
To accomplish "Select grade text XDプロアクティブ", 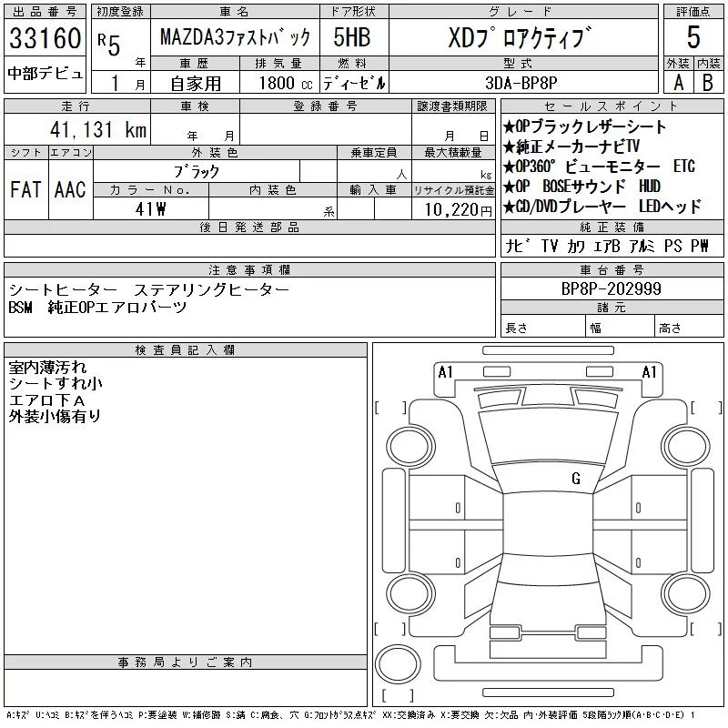I will pos(520,37).
